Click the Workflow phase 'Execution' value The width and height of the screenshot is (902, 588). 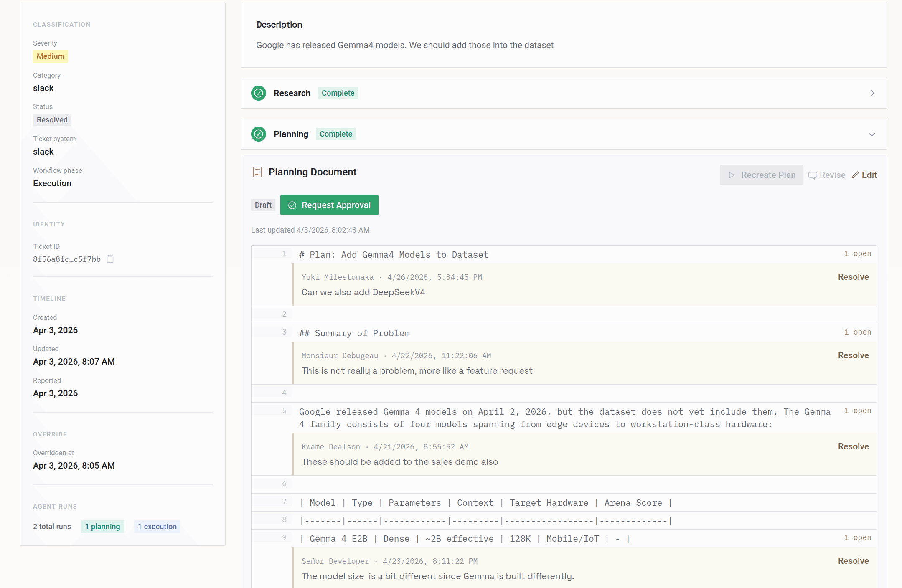52,183
